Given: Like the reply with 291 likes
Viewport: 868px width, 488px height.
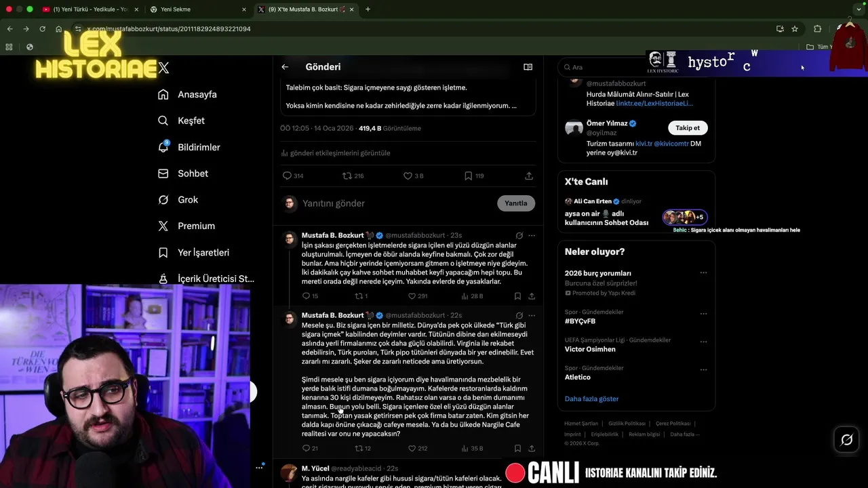Looking at the screenshot, I should [x=418, y=296].
